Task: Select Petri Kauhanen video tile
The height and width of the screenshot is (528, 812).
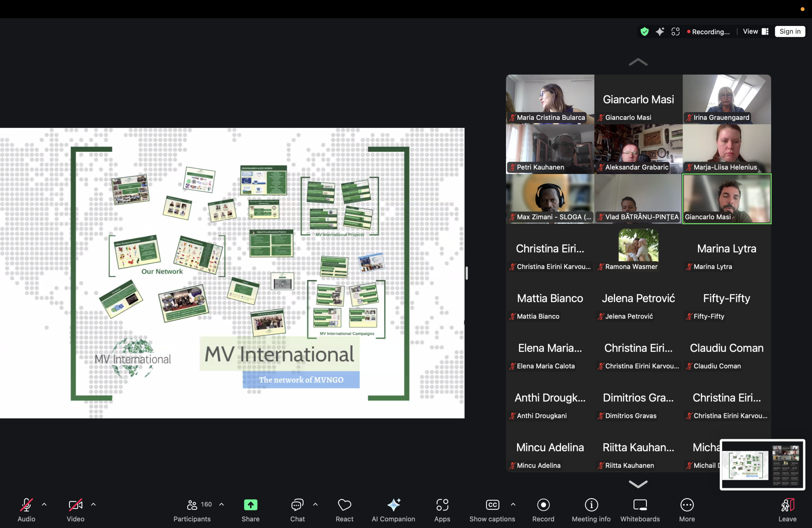Action: (x=550, y=149)
